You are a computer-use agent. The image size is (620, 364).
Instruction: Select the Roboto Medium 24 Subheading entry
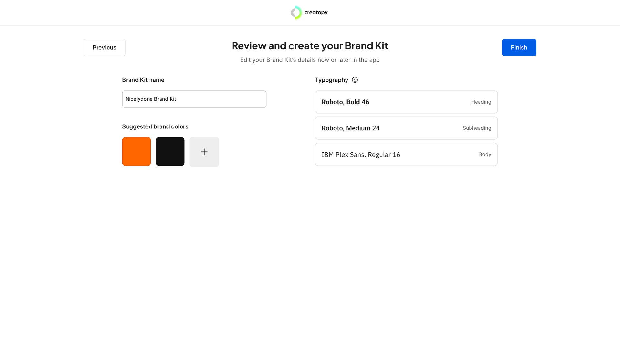pos(406,128)
